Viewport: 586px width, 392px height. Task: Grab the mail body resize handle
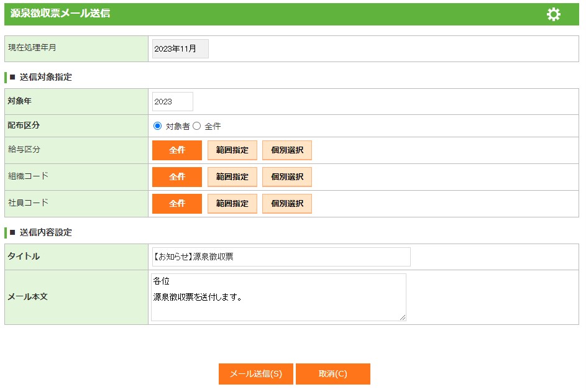click(403, 317)
